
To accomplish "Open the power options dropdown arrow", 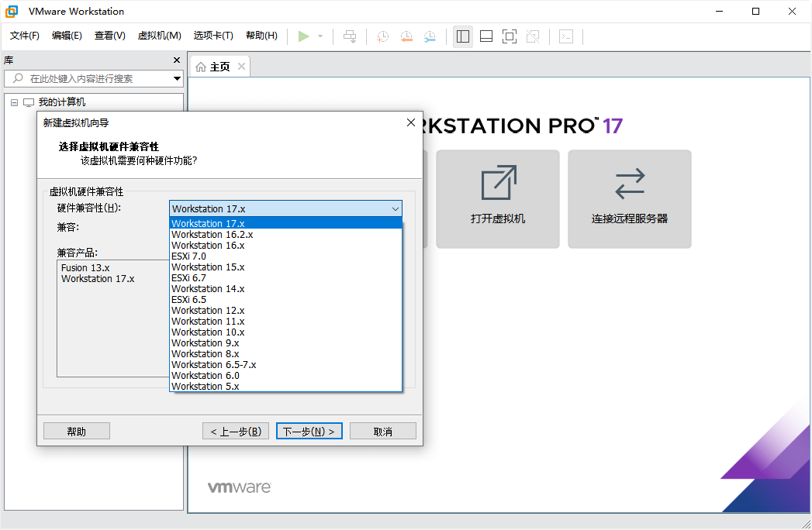I will point(320,36).
